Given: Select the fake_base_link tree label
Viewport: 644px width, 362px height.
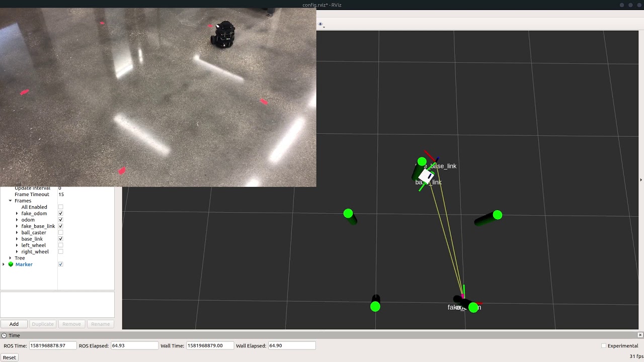Looking at the screenshot, I should coord(38,226).
